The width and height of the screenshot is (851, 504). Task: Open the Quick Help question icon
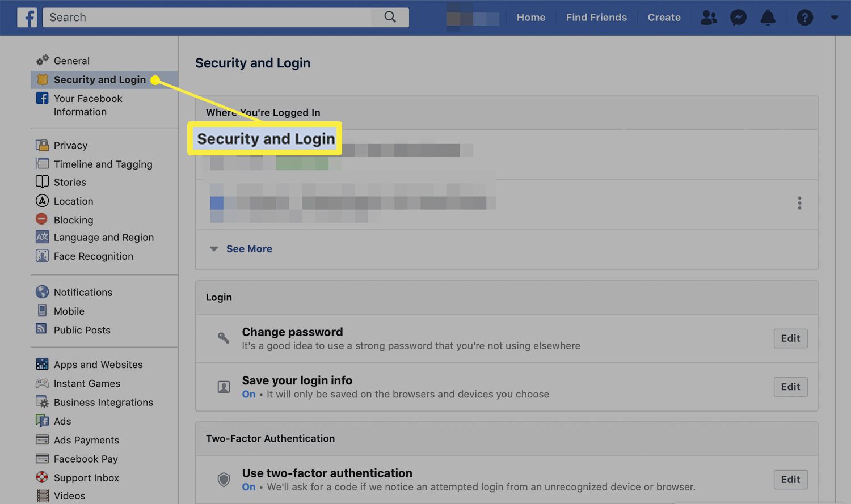tap(804, 18)
